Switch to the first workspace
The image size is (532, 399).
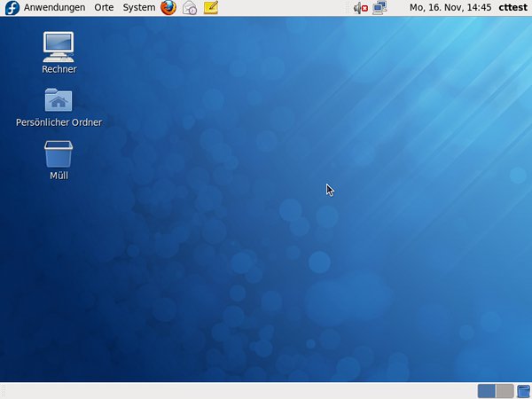click(487, 391)
